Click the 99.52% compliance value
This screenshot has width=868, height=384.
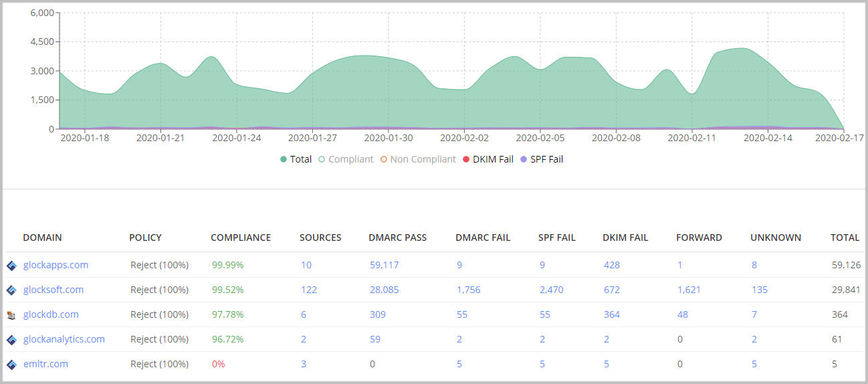(227, 290)
